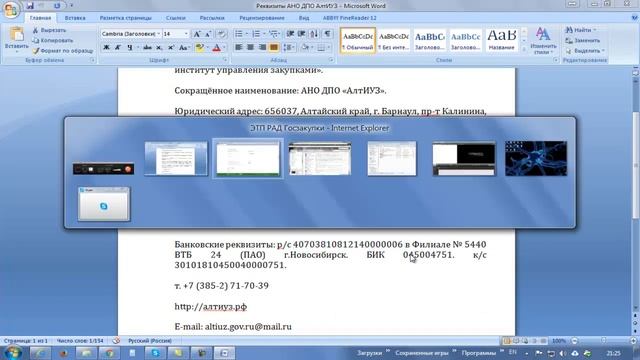Click the Вставить paste icon
Viewport: 640px width, 360px height.
[17, 35]
